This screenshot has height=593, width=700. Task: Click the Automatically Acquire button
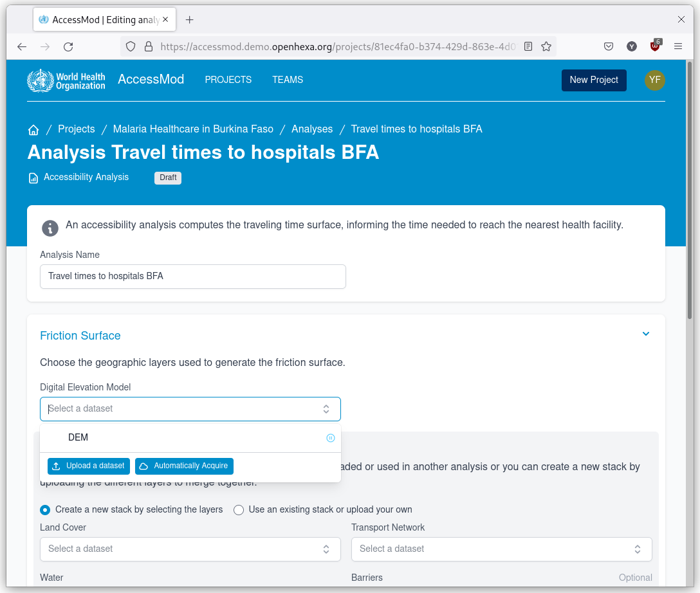(184, 466)
